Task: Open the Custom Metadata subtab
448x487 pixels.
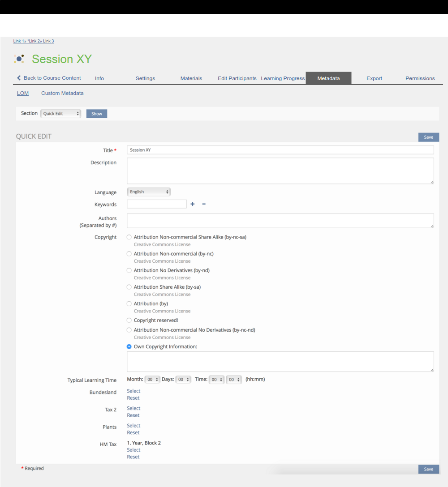Action: [62, 93]
